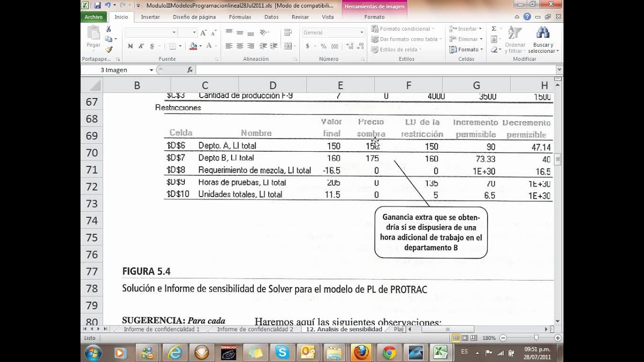Toggle italic K formatting
Image resolution: width=644 pixels, height=362 pixels.
(141, 46)
